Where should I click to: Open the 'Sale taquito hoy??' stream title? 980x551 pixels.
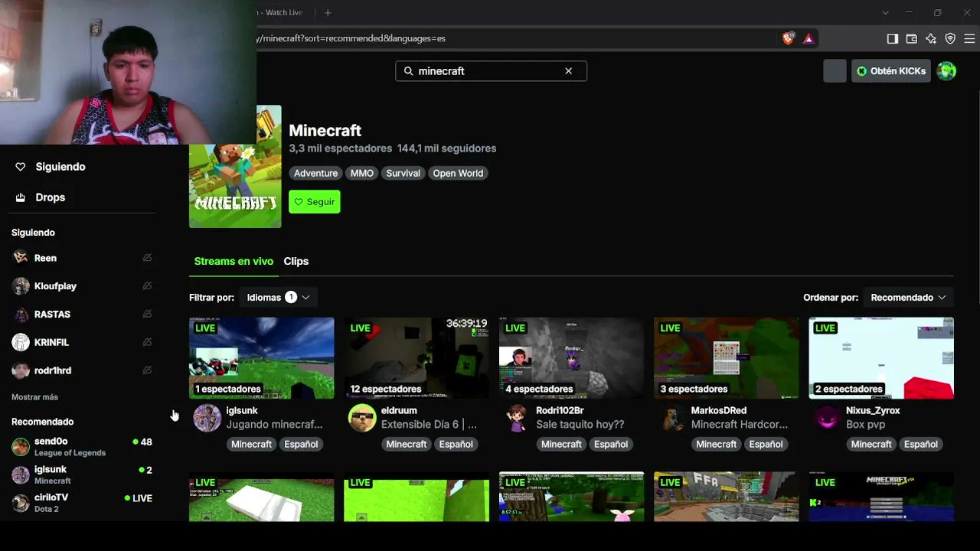click(580, 425)
